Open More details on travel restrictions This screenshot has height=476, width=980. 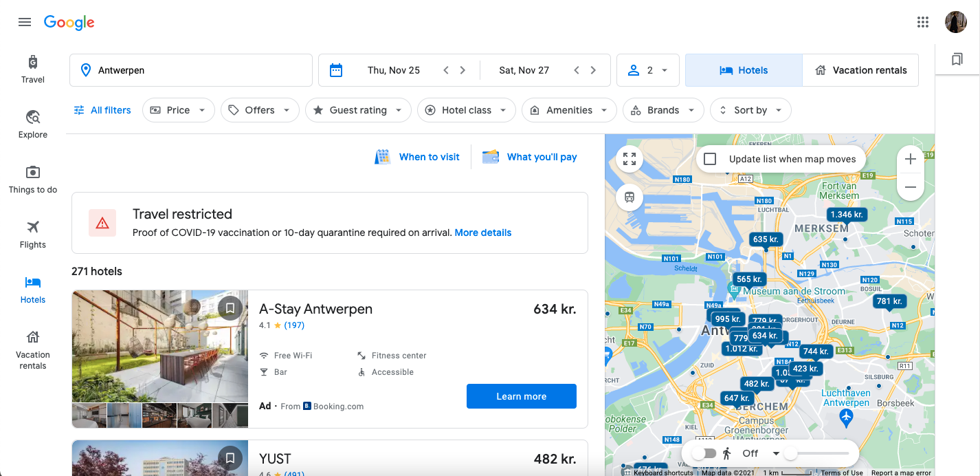click(482, 232)
